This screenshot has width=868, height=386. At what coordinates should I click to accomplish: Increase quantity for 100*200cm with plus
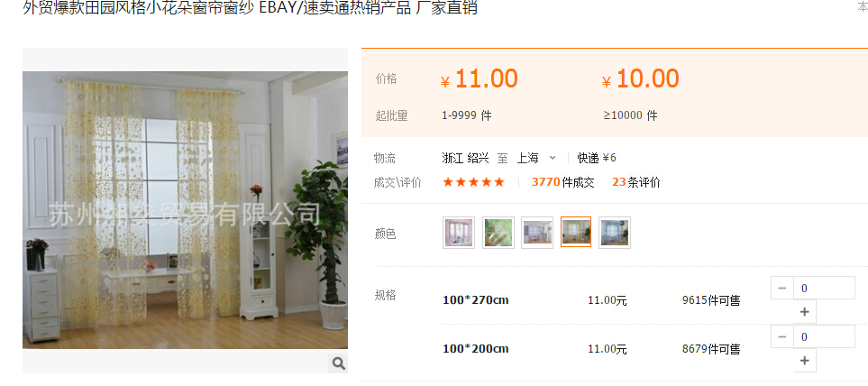point(805,361)
